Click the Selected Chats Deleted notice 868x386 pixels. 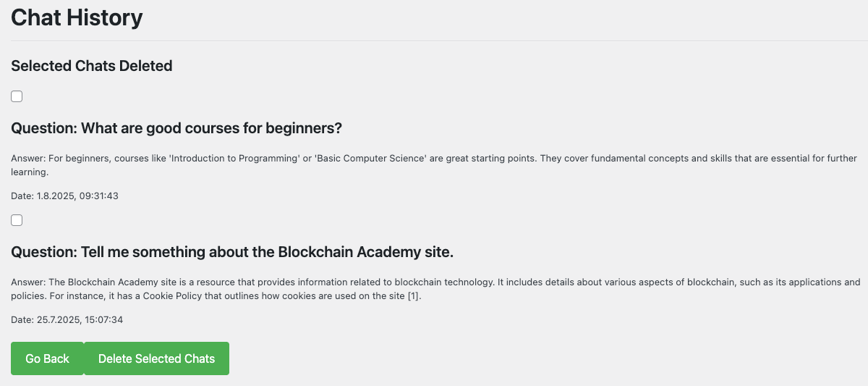pos(92,66)
